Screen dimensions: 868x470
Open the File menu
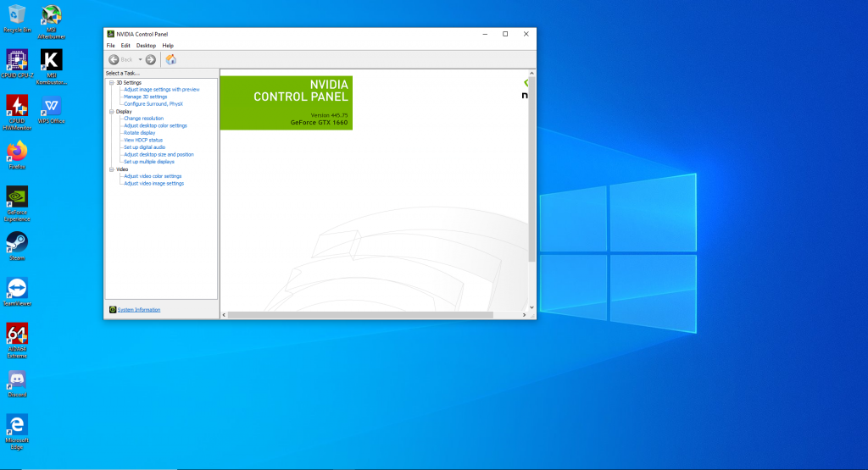click(111, 46)
